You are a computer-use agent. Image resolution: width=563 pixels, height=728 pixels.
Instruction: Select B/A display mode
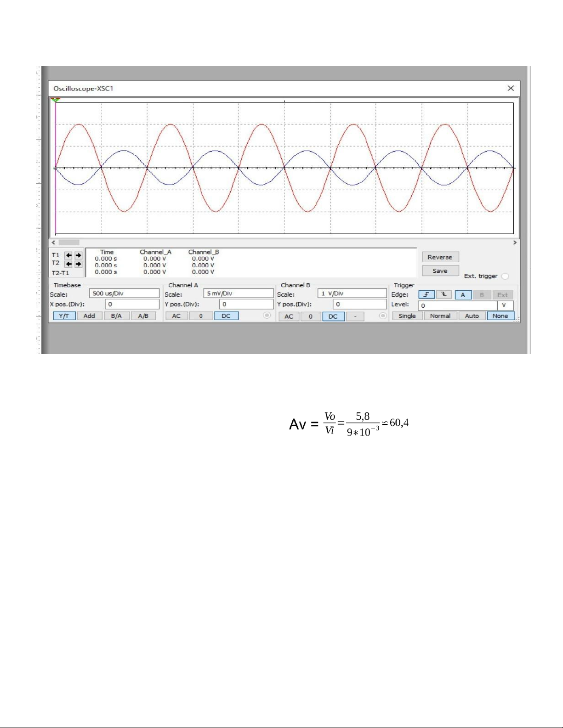click(116, 316)
